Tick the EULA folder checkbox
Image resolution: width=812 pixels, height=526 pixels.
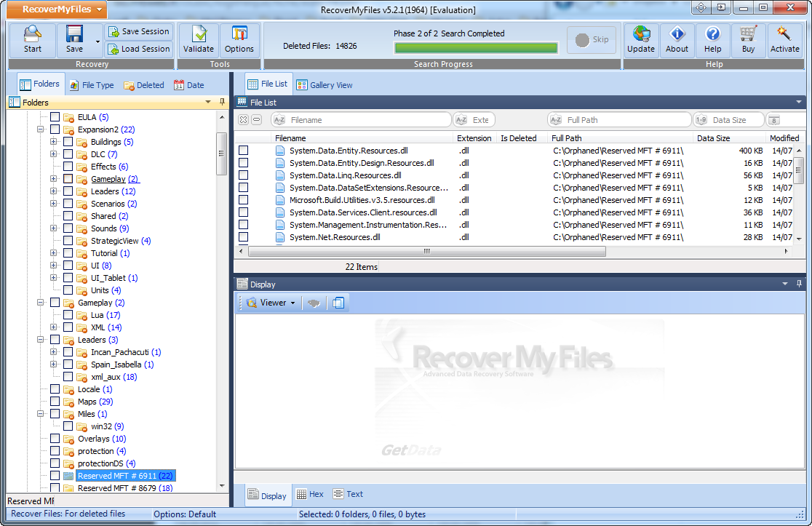point(55,117)
